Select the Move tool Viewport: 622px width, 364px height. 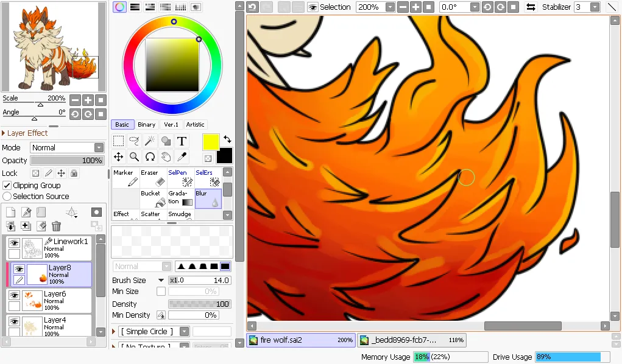coord(118,157)
